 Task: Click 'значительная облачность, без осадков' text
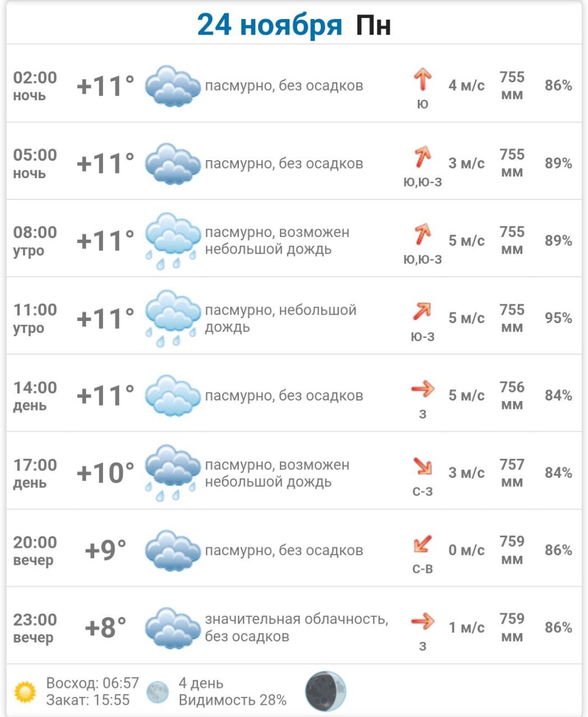(296, 627)
